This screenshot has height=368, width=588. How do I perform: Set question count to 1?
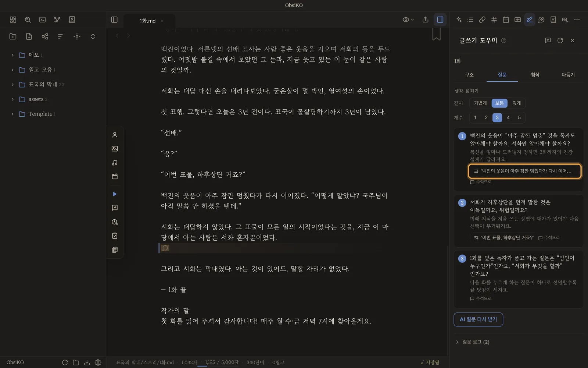tap(475, 118)
